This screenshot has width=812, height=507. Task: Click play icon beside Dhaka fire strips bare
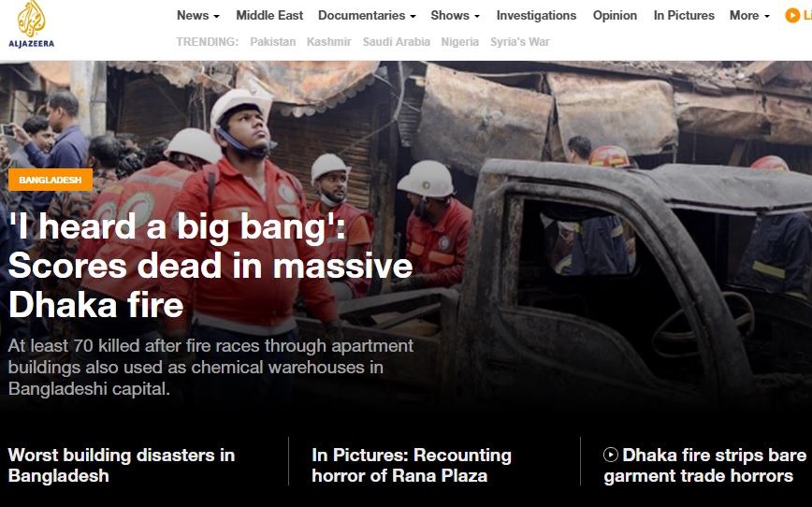point(611,456)
